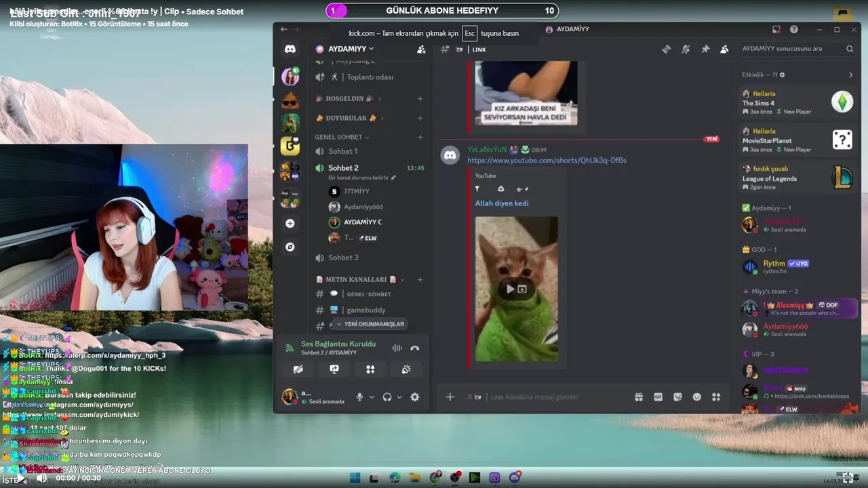Open Discord help question mark icon
Screen dimensions: 868x488
794,29
